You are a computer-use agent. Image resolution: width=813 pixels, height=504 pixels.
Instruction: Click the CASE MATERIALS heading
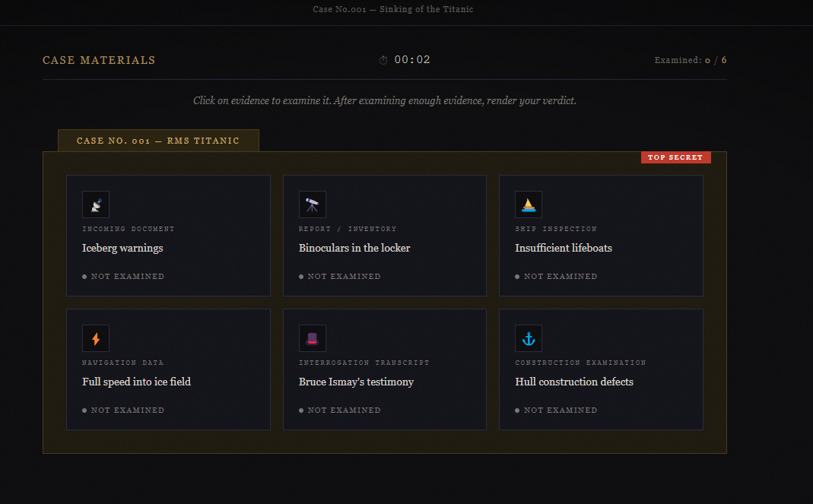(x=99, y=60)
